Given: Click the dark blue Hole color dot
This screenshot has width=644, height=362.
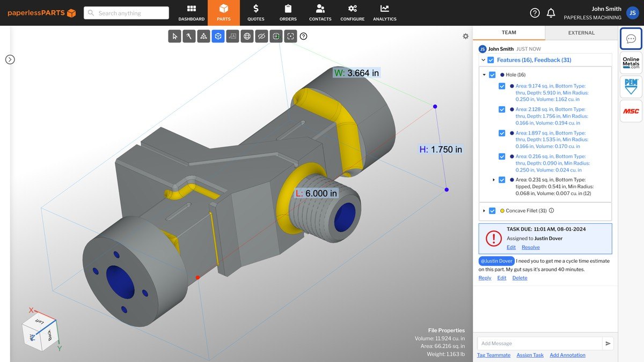Looking at the screenshot, I should point(502,75).
